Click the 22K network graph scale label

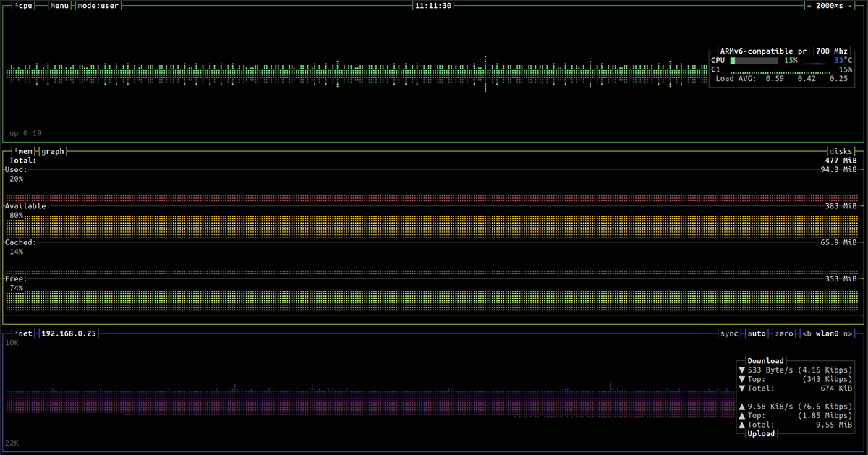pos(12,443)
